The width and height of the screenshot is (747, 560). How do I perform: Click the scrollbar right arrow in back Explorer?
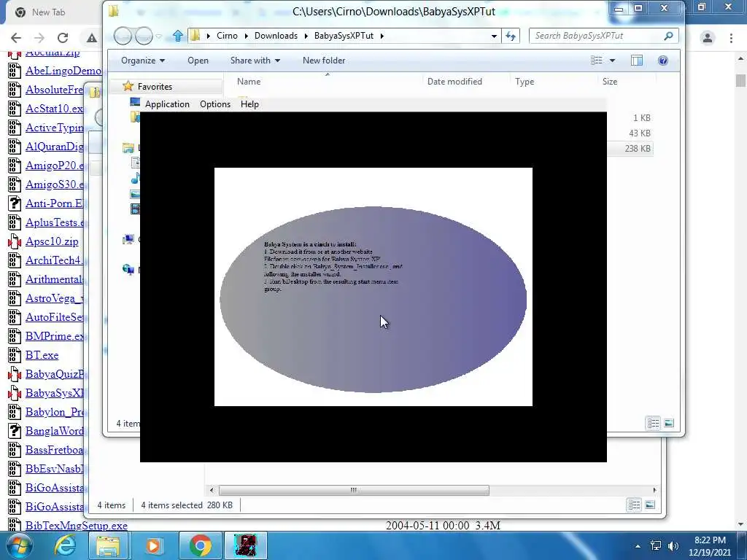pos(654,490)
